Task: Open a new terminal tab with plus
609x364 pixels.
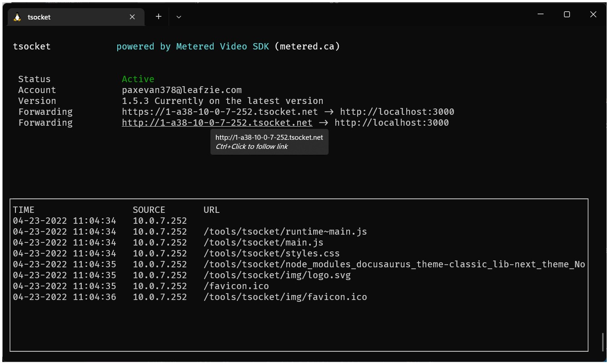Action: point(158,17)
